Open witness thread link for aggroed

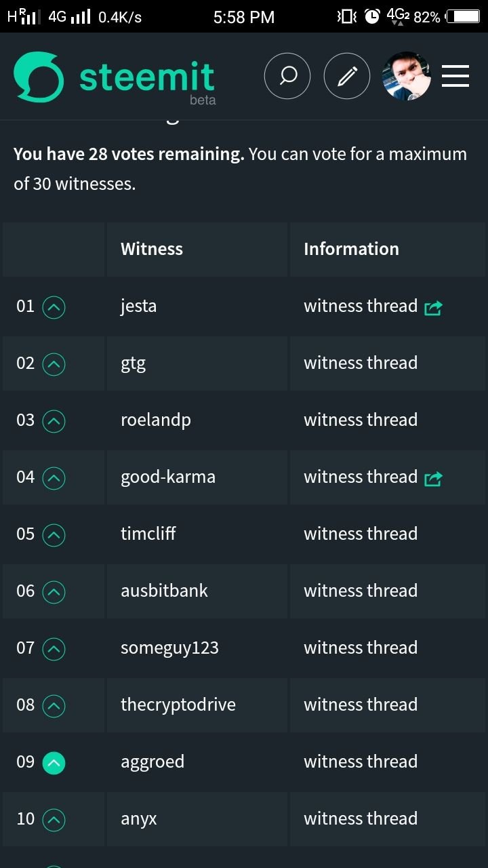pos(361,762)
